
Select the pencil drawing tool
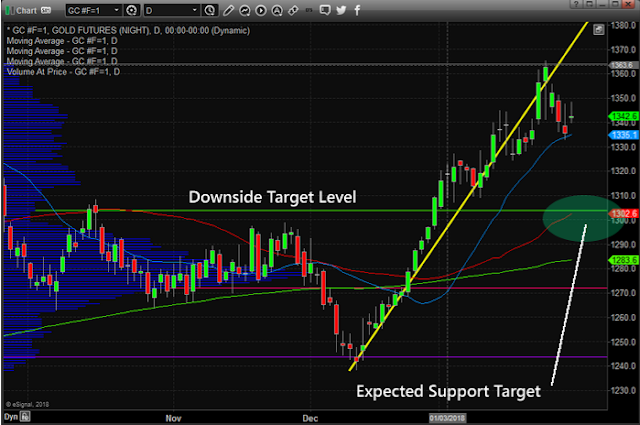[229, 10]
